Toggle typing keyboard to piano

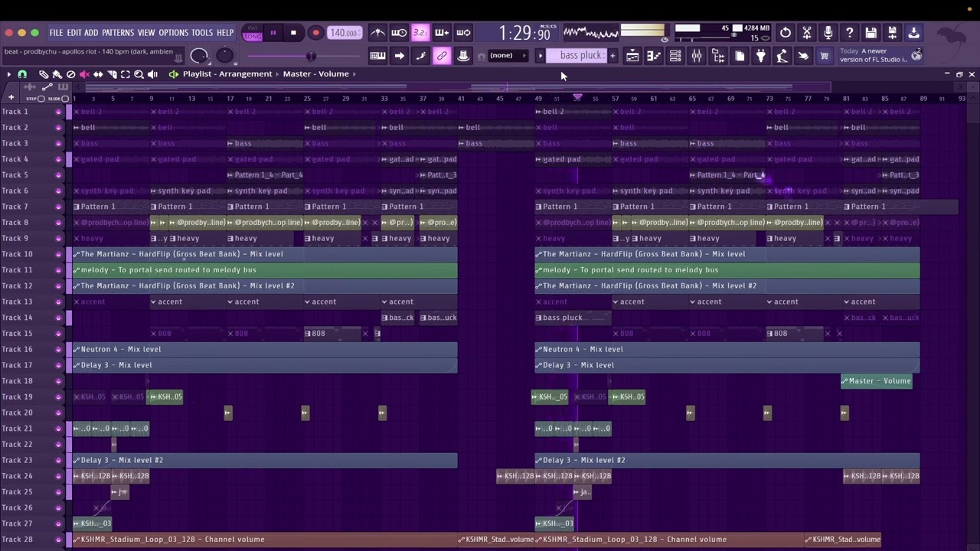coord(378,56)
